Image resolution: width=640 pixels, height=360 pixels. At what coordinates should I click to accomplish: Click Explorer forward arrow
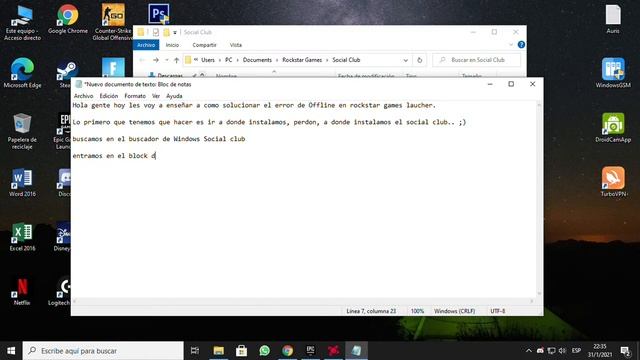click(x=156, y=60)
